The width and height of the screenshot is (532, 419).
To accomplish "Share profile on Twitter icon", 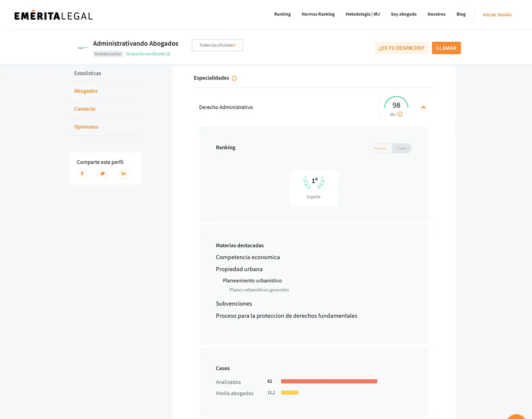I will pos(103,174).
